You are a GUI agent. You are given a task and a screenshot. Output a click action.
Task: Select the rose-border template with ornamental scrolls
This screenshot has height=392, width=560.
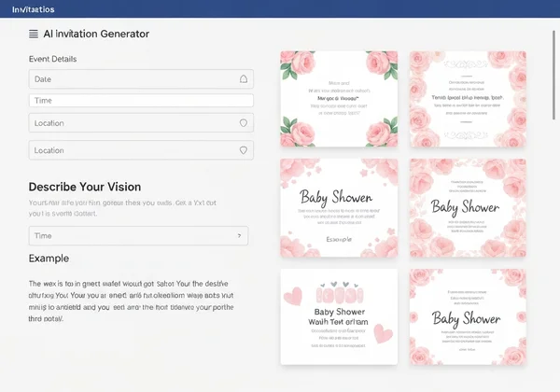point(468,99)
